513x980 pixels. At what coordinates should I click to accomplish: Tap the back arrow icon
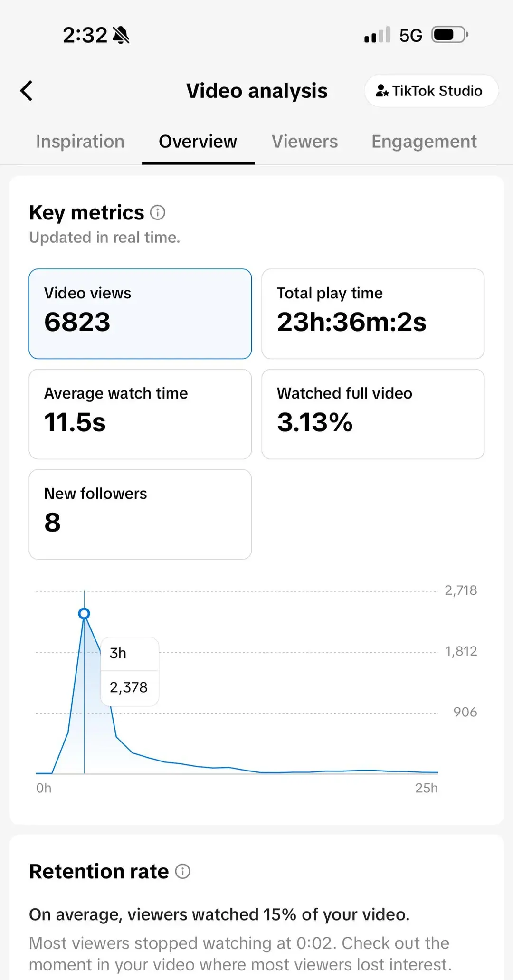pyautogui.click(x=27, y=91)
